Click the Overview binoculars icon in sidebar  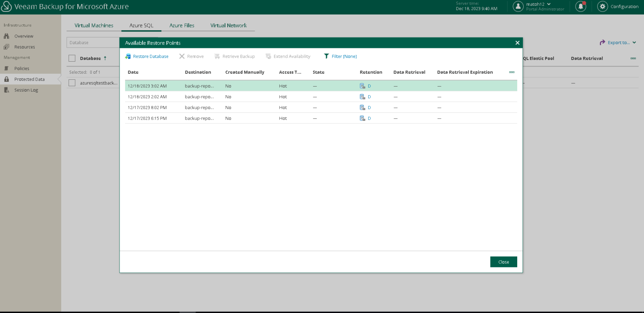(6, 36)
